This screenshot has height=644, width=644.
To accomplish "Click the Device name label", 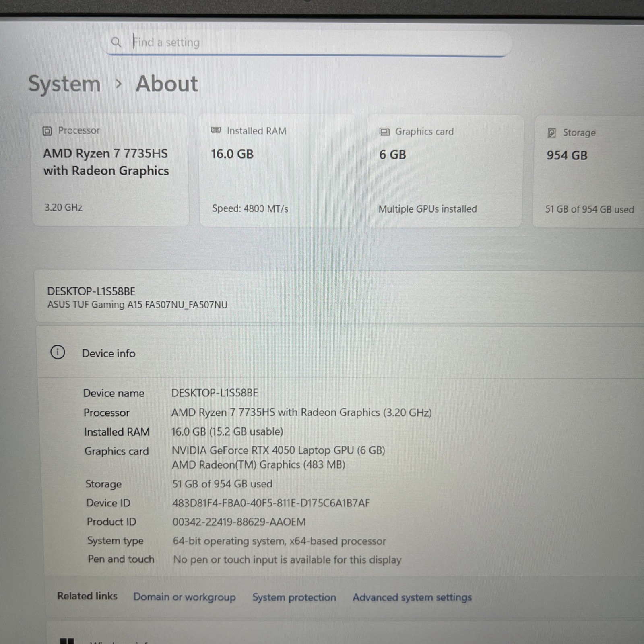I will click(114, 393).
